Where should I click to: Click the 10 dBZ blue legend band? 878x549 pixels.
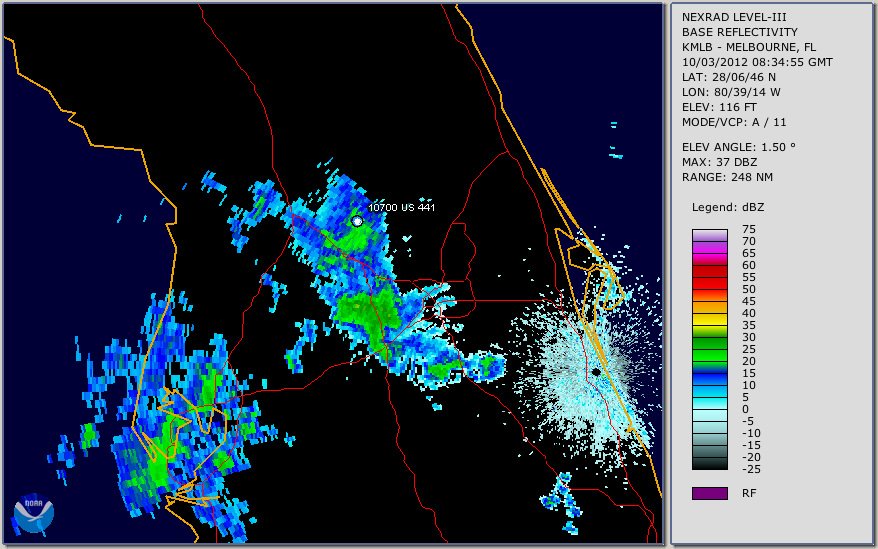click(x=709, y=379)
